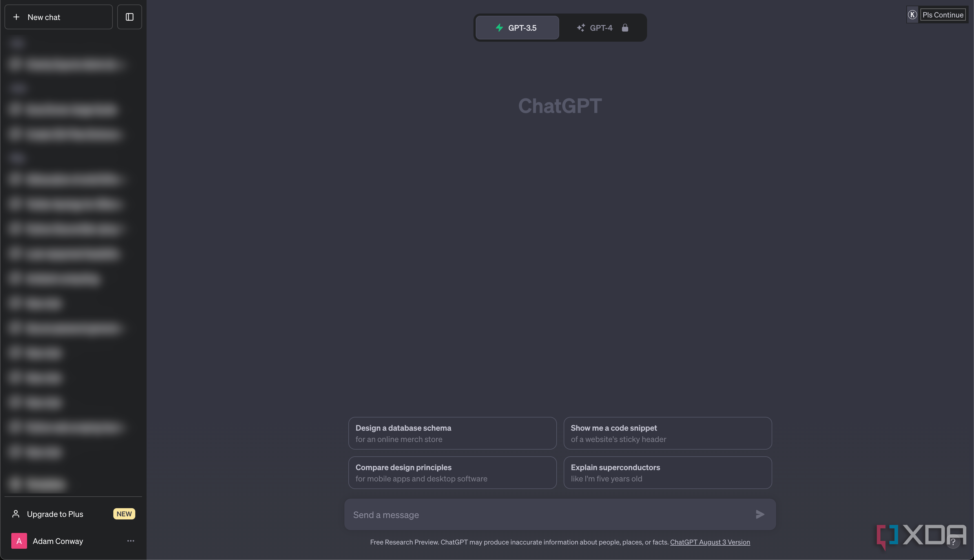Screen dimensions: 974x560
Task: Click the send message arrow icon
Action: pos(760,514)
